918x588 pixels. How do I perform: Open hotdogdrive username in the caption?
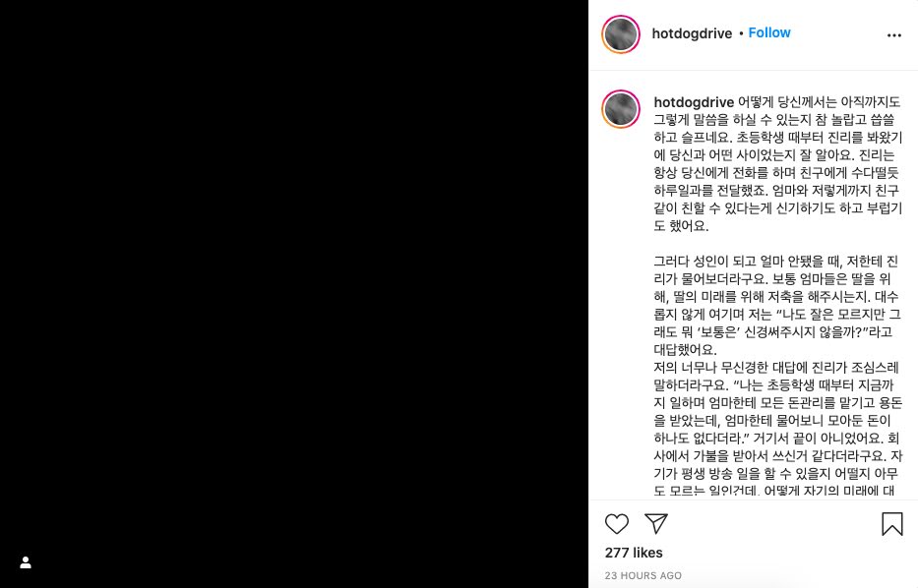[694, 102]
